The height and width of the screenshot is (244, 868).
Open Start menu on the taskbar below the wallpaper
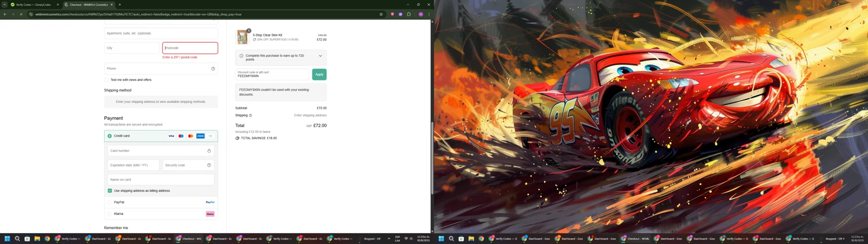point(442,238)
